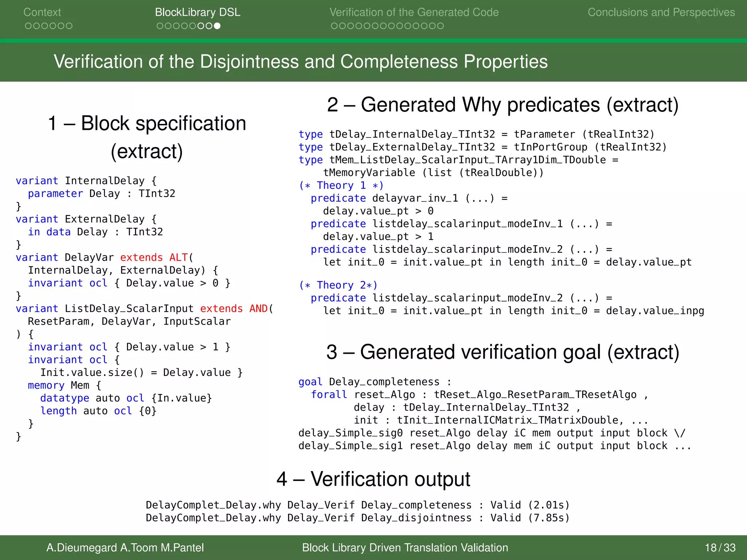Click predicate delayvar_inv_1 line
The width and height of the screenshot is (747, 560).
pos(409,198)
